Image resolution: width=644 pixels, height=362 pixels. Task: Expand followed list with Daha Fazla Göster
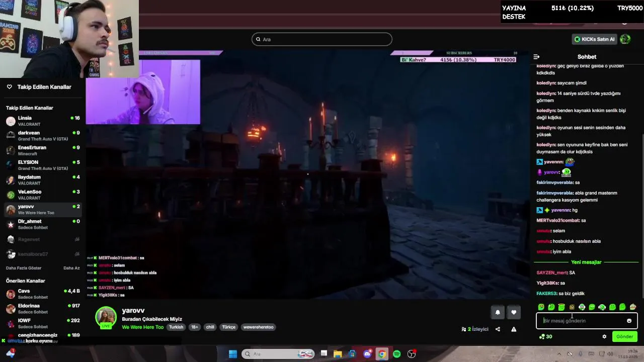click(x=24, y=268)
